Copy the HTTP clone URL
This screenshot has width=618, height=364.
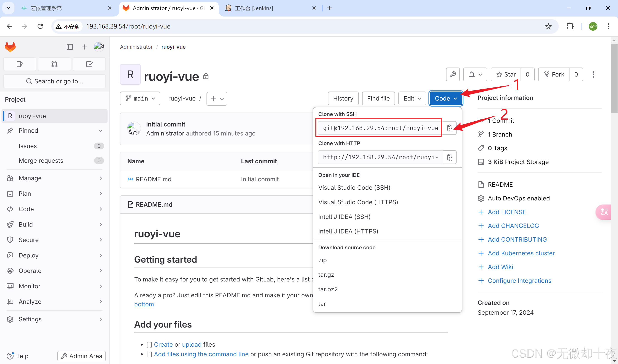click(x=449, y=157)
